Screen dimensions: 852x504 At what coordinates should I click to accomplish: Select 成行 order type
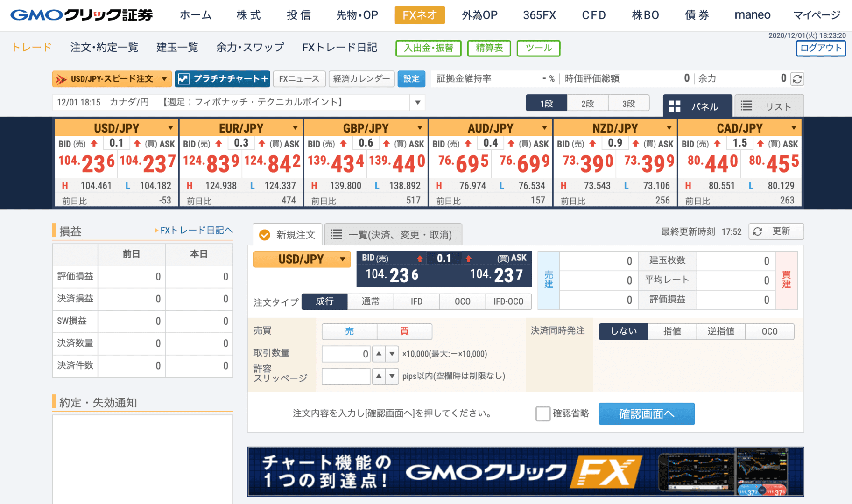tap(324, 301)
